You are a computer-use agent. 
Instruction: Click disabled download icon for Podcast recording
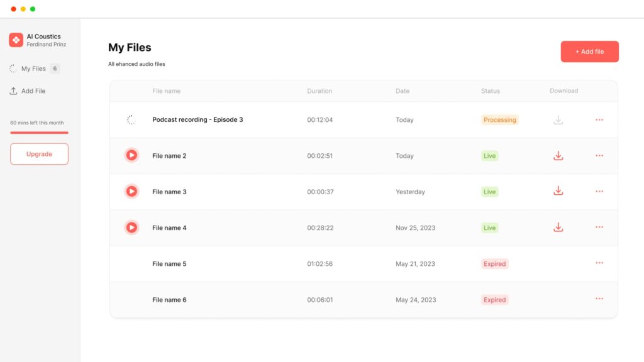click(x=558, y=120)
